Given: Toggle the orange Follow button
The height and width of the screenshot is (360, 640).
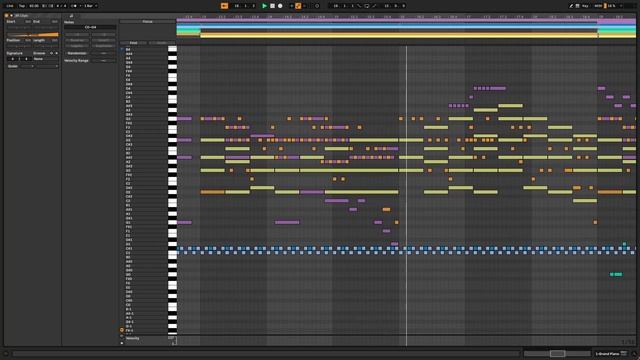Looking at the screenshot, I should (x=224, y=6).
